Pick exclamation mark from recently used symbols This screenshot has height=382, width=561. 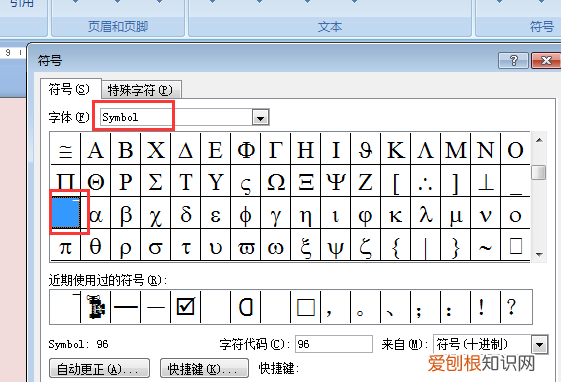click(486, 307)
